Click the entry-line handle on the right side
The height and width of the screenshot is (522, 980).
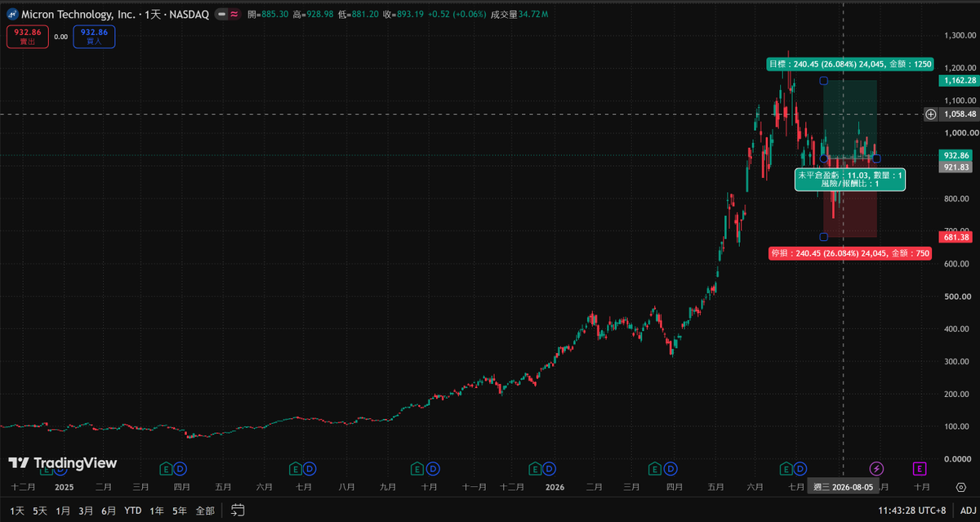tap(877, 158)
